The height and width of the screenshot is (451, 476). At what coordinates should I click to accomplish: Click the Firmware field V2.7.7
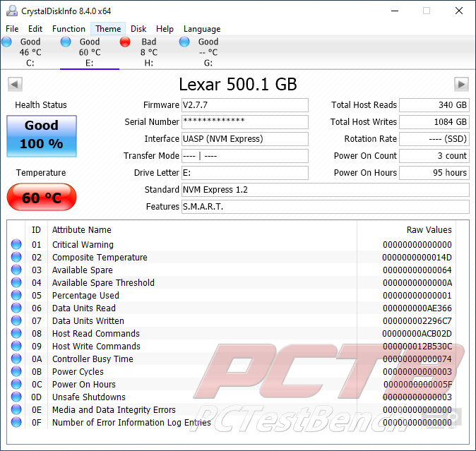point(245,105)
